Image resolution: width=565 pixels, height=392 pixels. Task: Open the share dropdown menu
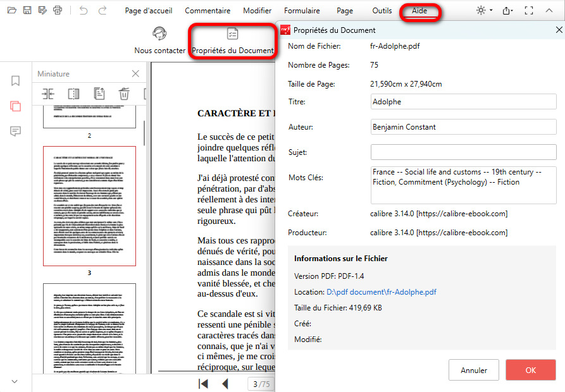click(x=507, y=11)
